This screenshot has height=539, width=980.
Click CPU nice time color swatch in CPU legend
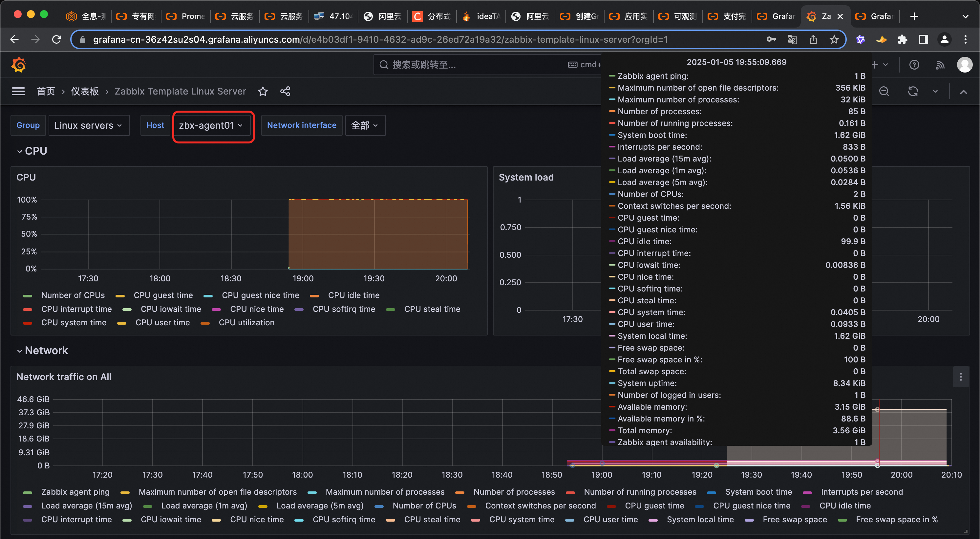pos(217,310)
